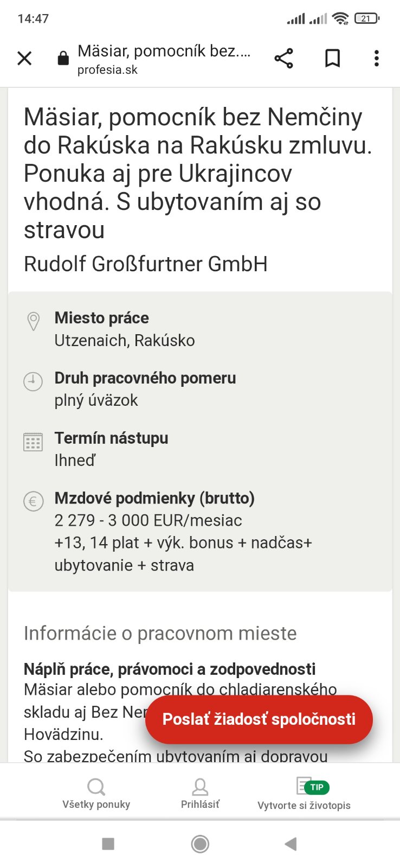
Task: Share this job offer page
Action: 283,58
